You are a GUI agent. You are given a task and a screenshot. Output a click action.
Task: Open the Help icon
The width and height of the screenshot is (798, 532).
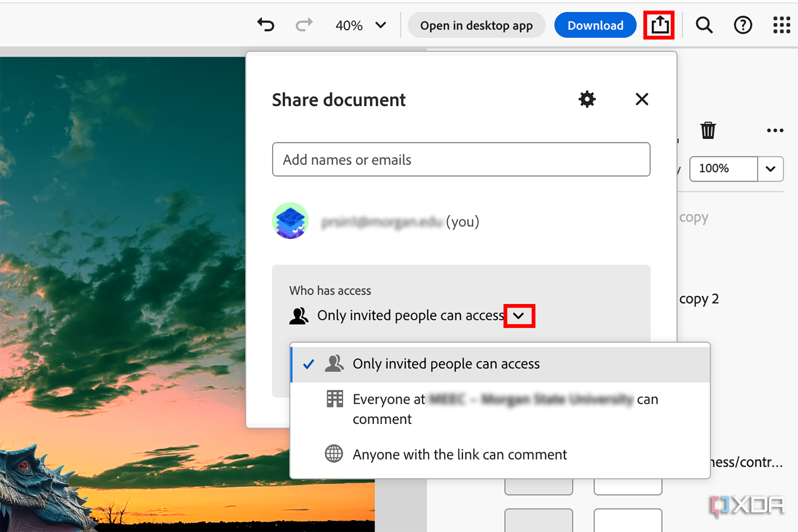(743, 24)
